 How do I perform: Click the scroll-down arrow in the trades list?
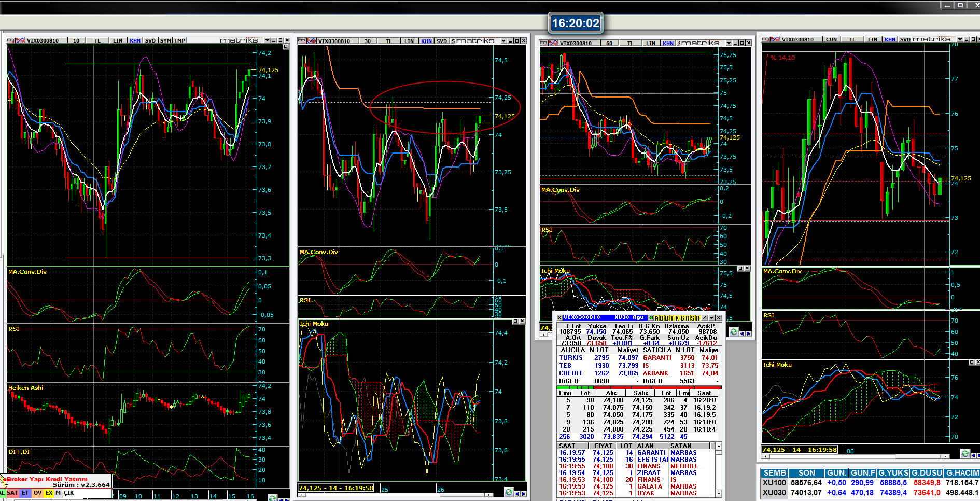pyautogui.click(x=719, y=493)
